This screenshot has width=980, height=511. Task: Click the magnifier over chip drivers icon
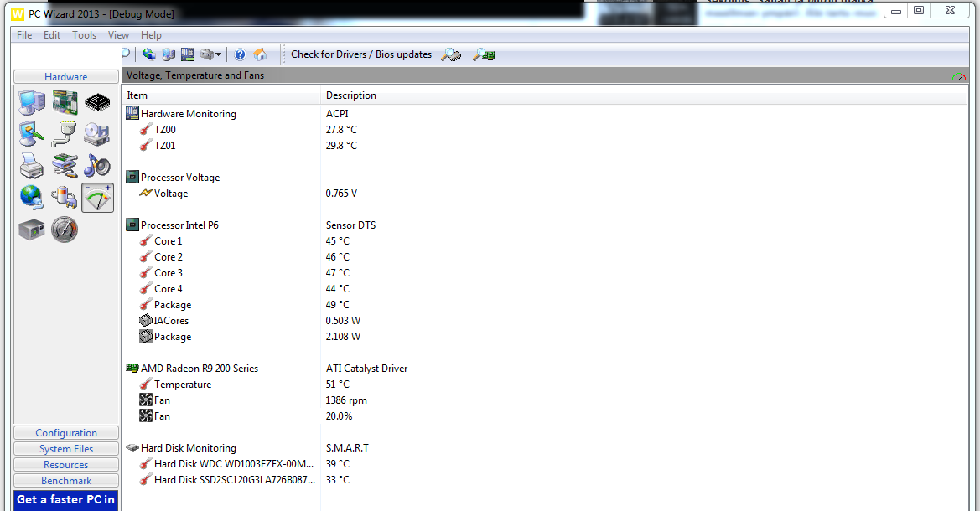pos(451,55)
